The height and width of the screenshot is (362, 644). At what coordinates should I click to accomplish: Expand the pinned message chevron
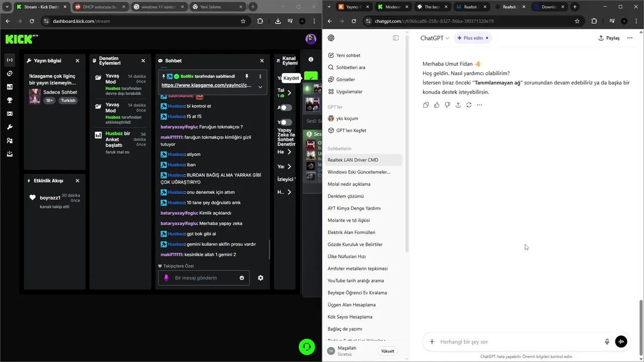[260, 86]
